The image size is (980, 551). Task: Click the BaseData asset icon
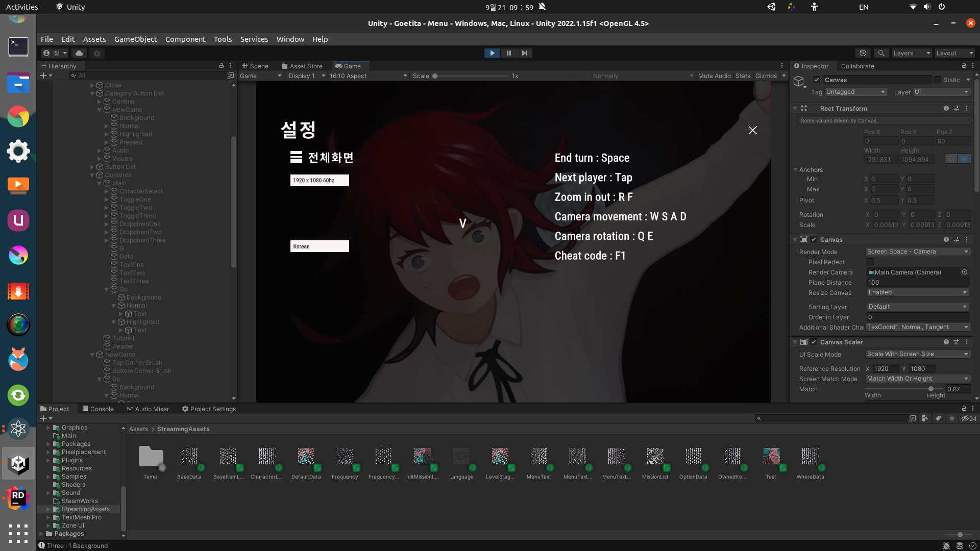[189, 456]
